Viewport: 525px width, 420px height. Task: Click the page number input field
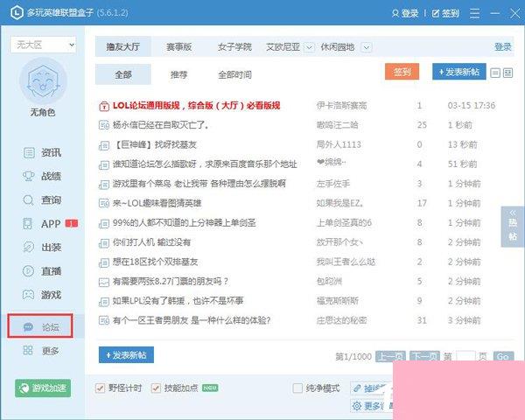click(465, 356)
